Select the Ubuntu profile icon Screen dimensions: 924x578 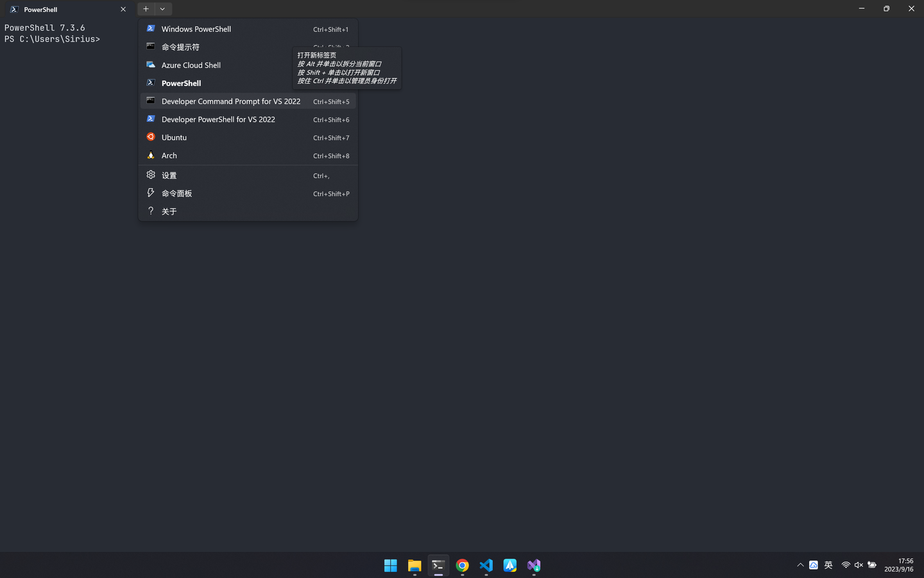150,137
